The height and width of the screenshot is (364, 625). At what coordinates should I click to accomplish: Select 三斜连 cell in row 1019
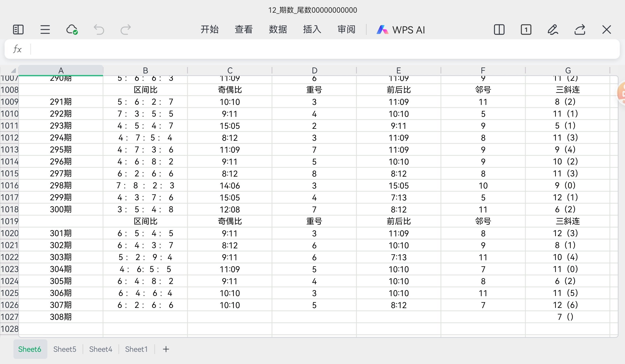568,221
